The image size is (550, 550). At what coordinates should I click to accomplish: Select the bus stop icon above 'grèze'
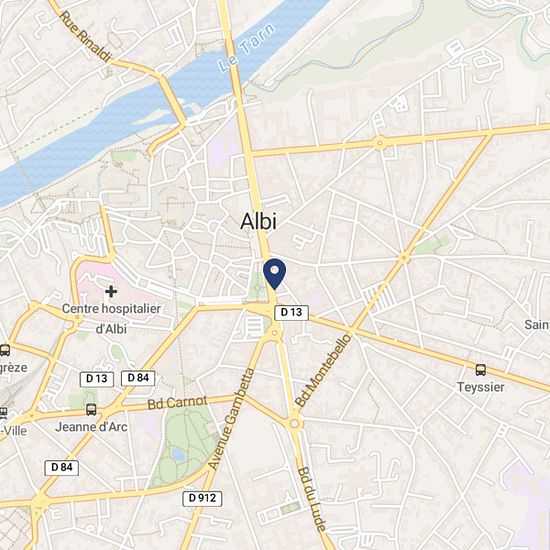pyautogui.click(x=5, y=350)
